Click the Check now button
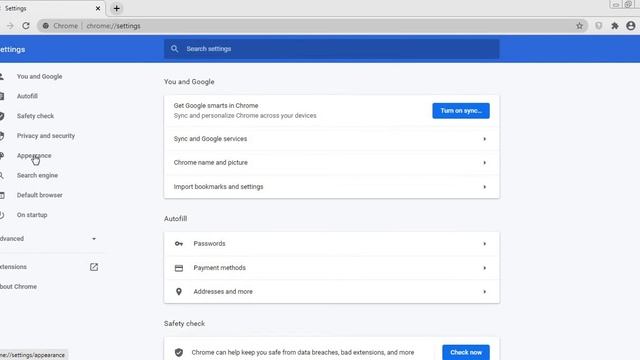The height and width of the screenshot is (360, 640). pyautogui.click(x=466, y=352)
